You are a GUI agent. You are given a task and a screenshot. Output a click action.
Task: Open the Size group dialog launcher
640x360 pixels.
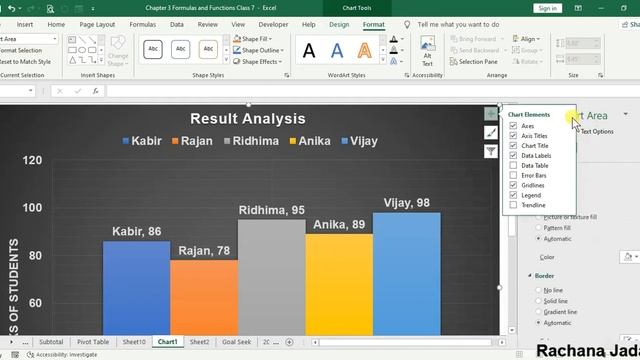600,76
